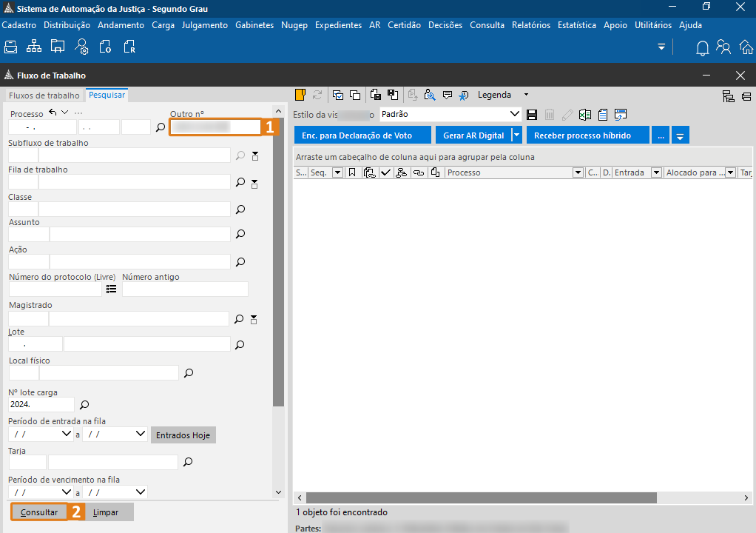The image size is (756, 533).
Task: Open the Julgamento menu
Action: tap(204, 25)
